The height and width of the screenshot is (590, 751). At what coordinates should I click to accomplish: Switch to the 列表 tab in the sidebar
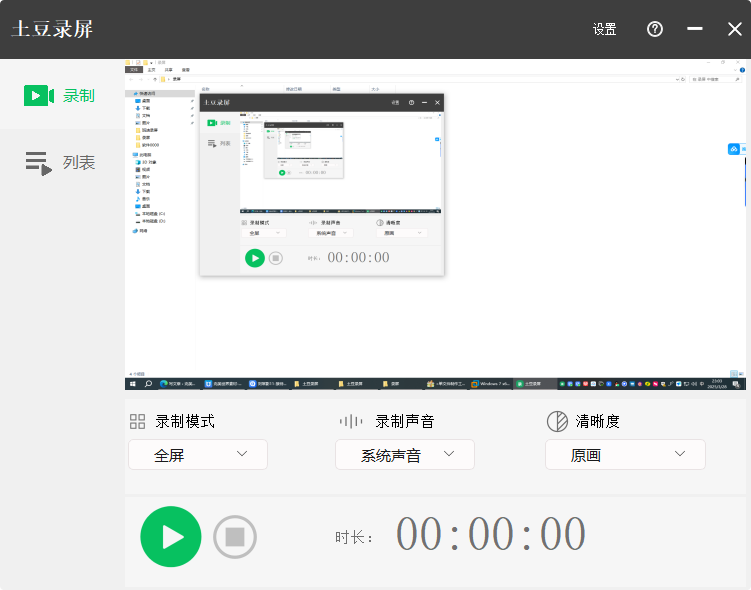pyautogui.click(x=60, y=163)
